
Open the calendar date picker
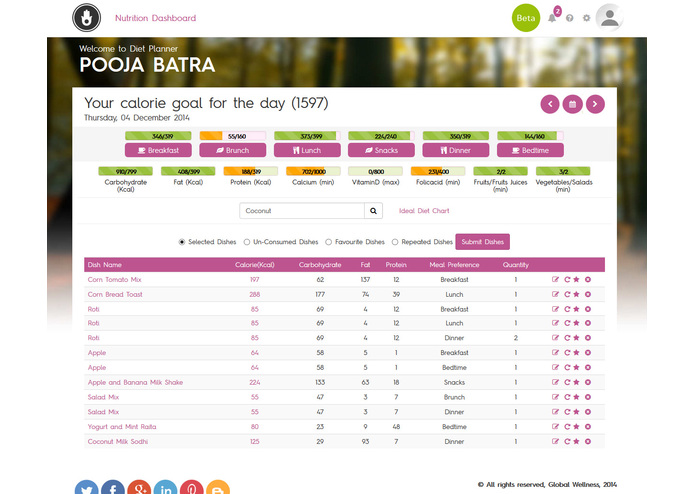point(572,104)
